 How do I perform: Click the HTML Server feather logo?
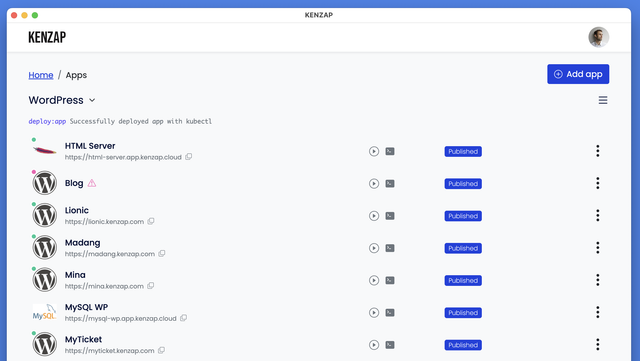[44, 151]
